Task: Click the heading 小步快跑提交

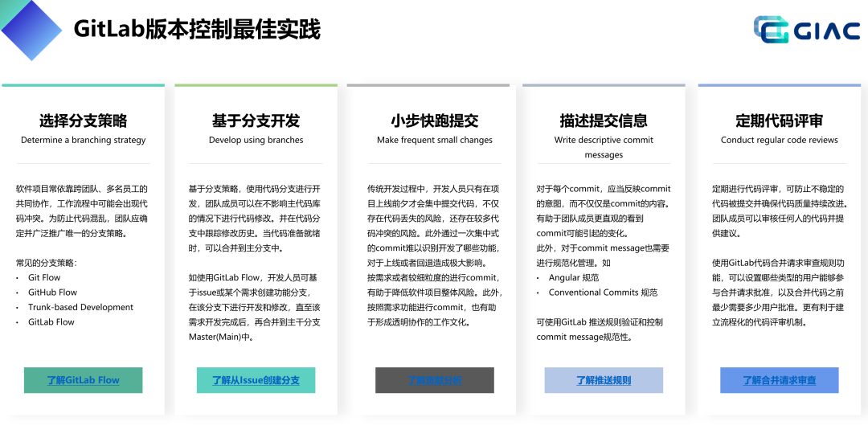Action: tap(435, 121)
